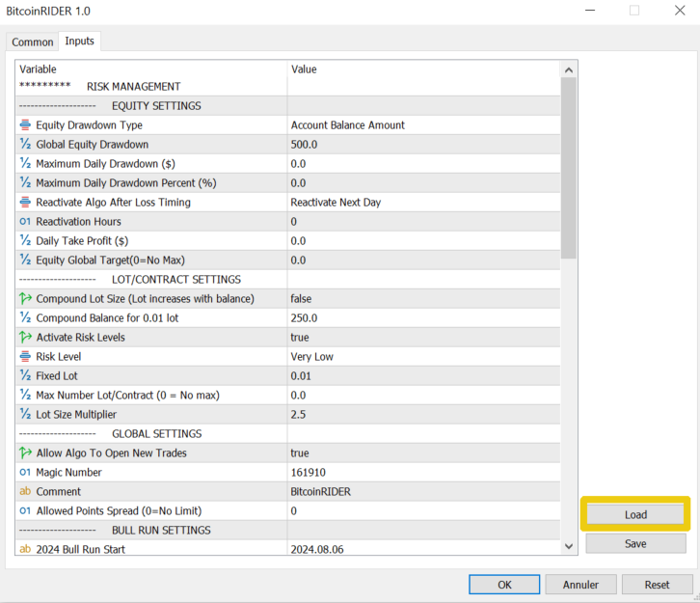Viewport: 700px width, 603px height.
Task: Click the icon beside Allow Algo To Open New Trades
Action: pos(25,452)
